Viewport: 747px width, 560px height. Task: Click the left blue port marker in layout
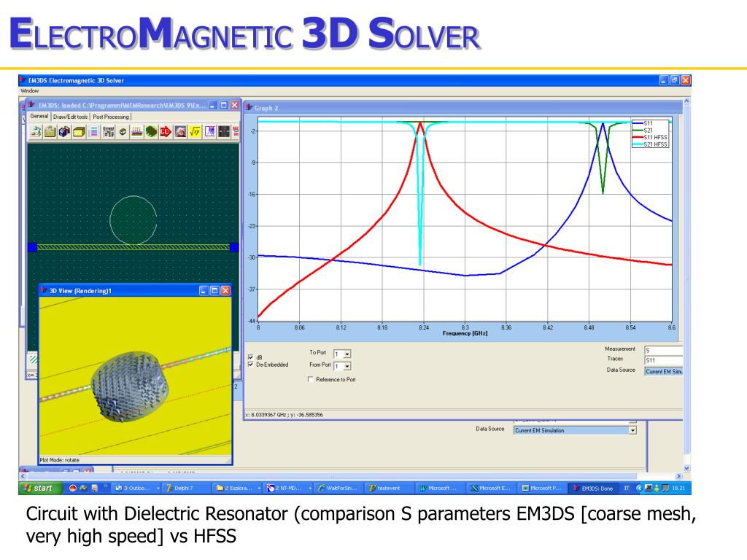tap(32, 247)
